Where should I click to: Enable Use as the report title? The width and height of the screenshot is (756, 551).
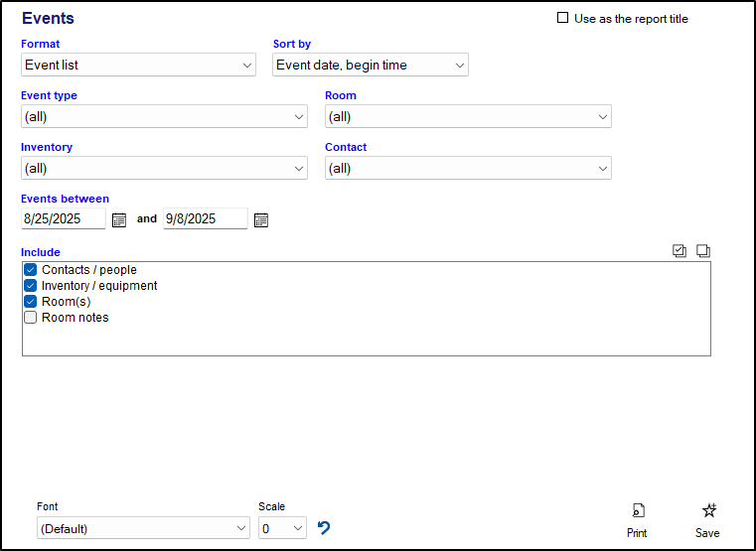563,19
